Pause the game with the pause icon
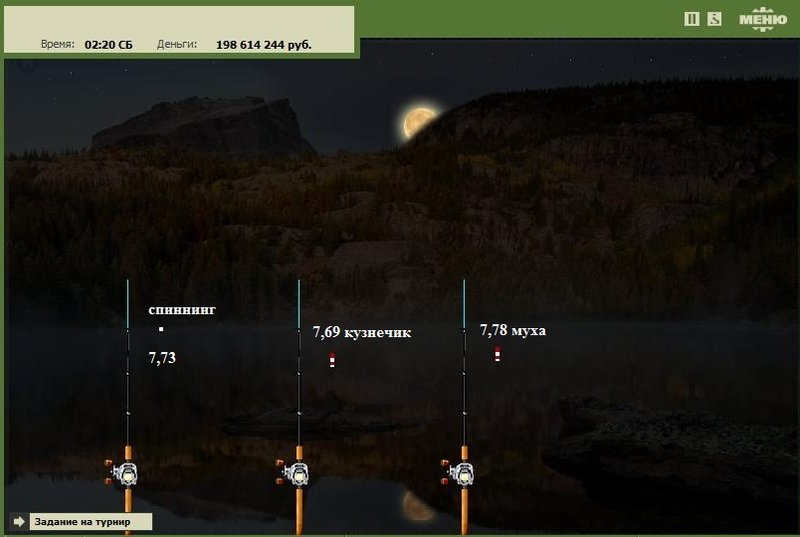 (691, 19)
